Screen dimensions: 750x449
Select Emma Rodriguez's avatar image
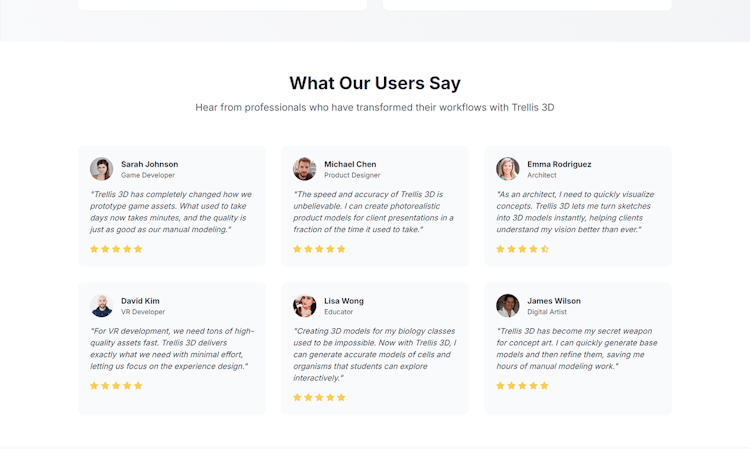point(508,169)
